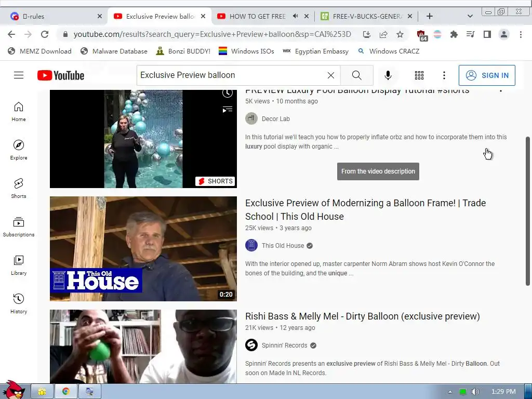Visit Decor Lab channel name
This screenshot has height=399, width=532.
pos(275,119)
